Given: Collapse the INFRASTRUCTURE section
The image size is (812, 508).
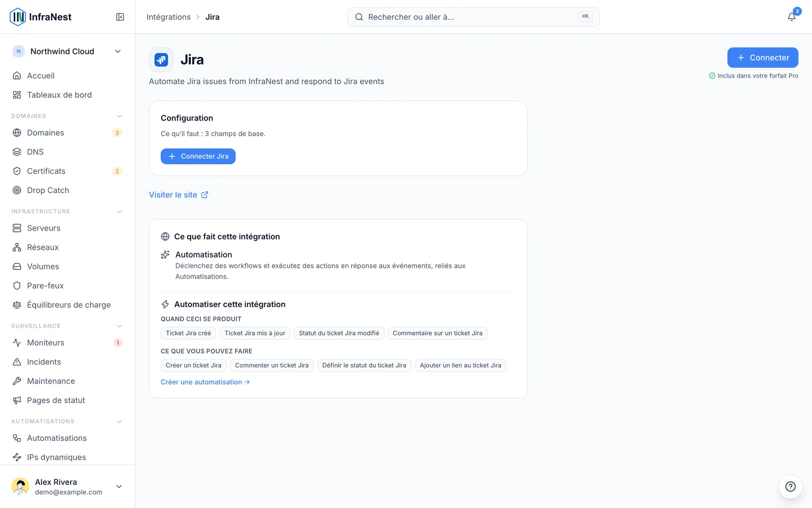Looking at the screenshot, I should [119, 211].
